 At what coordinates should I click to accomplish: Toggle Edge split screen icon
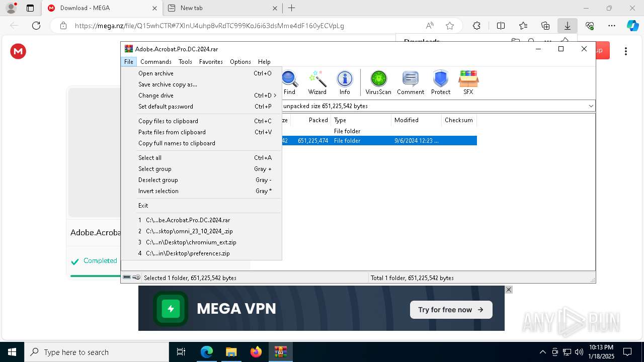click(501, 26)
